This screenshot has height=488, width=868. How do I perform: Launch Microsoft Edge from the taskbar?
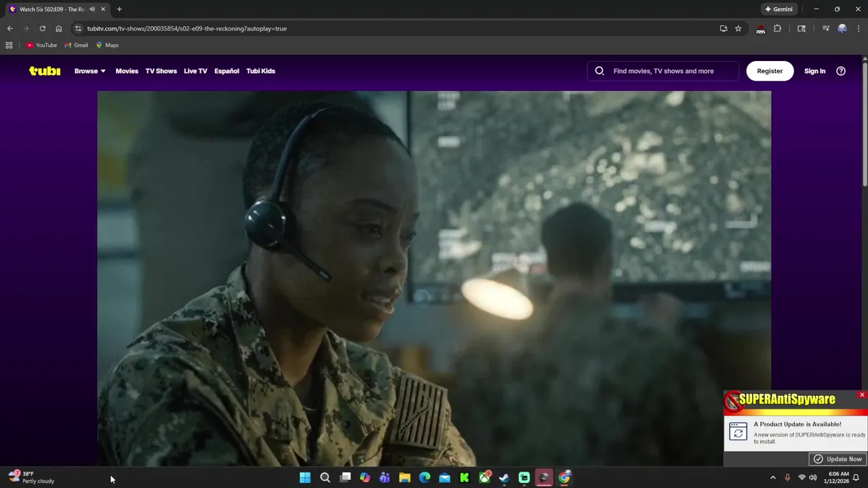coord(425,478)
